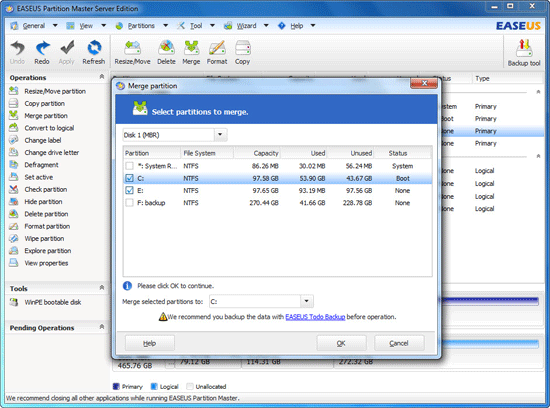The height and width of the screenshot is (408, 550).
Task: Click the Wipe partition icon
Action: [x=14, y=238]
